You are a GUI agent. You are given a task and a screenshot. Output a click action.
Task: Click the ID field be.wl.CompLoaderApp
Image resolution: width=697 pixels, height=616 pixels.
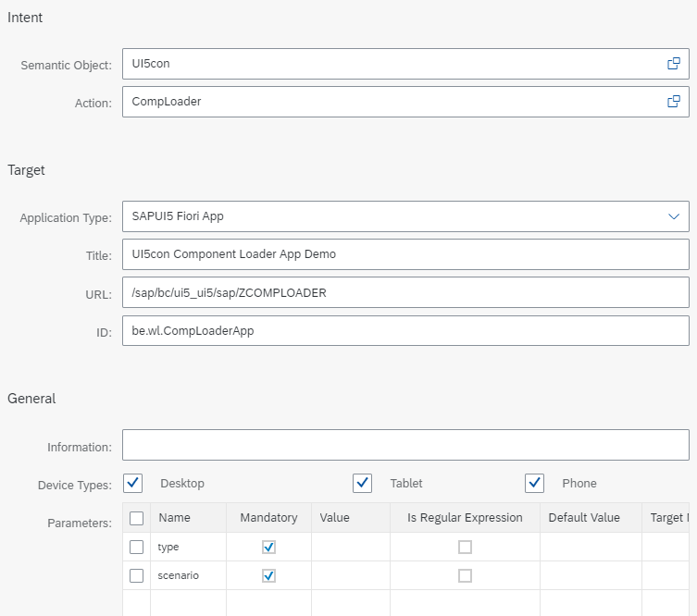(405, 330)
